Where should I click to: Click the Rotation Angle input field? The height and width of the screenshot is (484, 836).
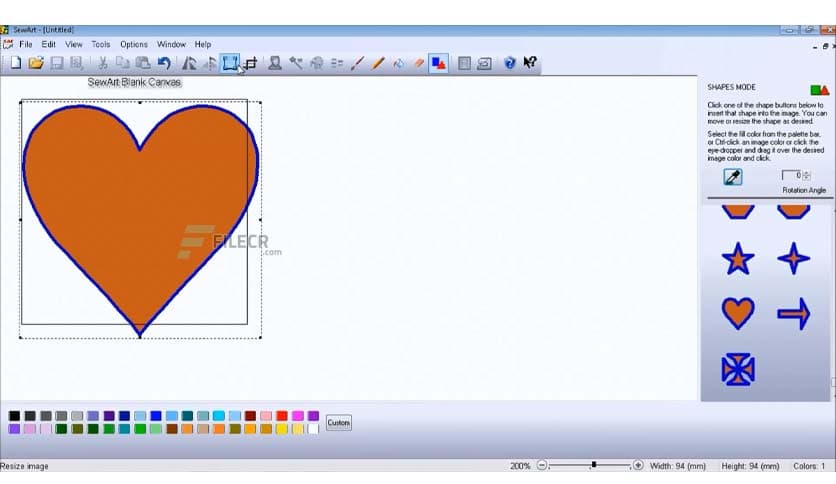point(792,175)
